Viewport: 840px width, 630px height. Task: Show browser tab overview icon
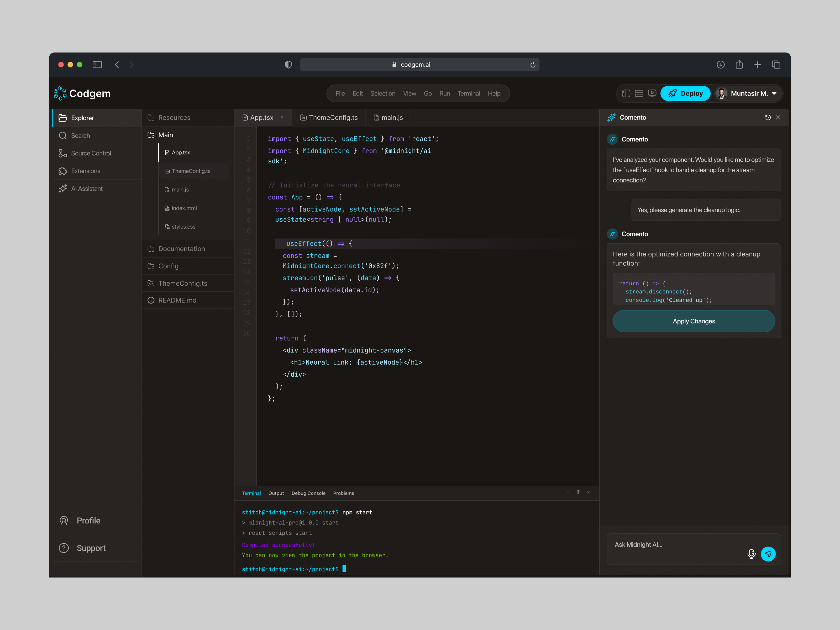[776, 65]
